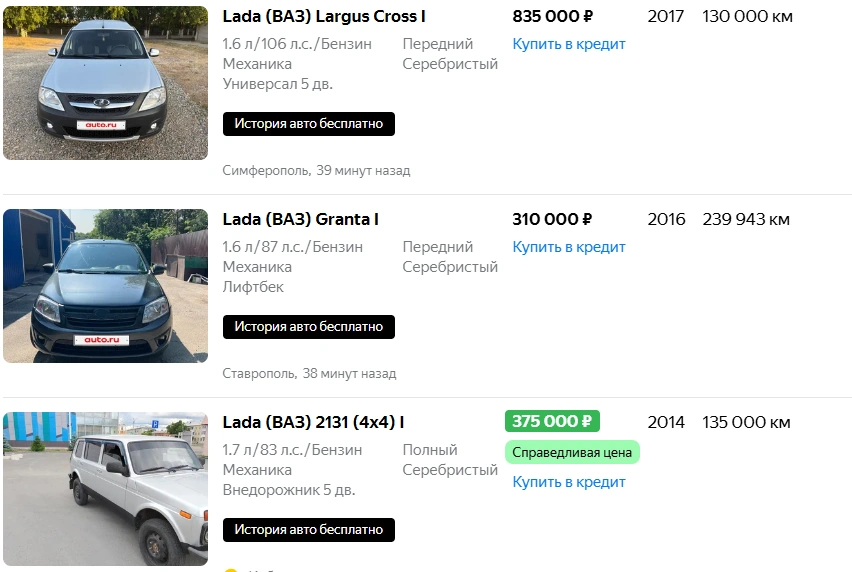
Task: Click 'История авто бесплатно' for Largus Cross
Action: 309,124
